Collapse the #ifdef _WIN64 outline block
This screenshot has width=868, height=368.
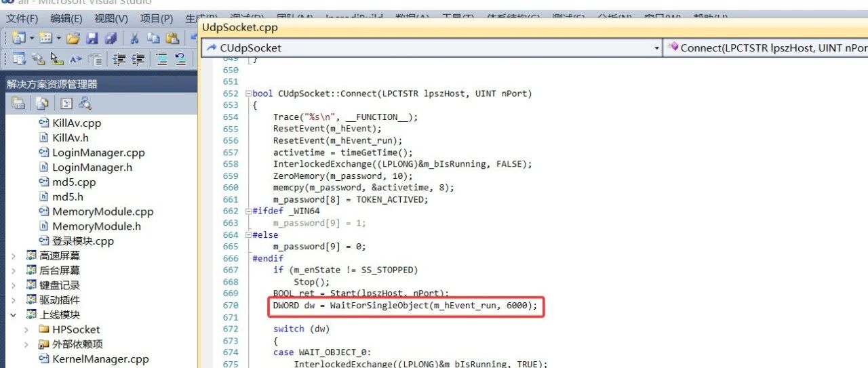(248, 211)
